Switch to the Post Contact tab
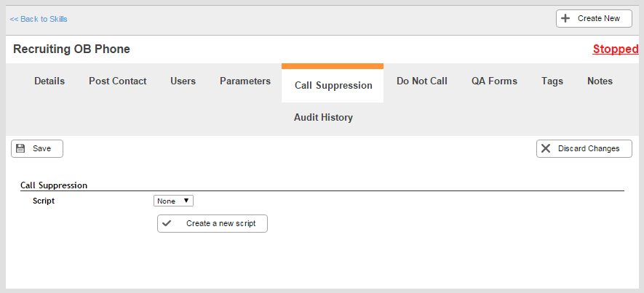 118,81
